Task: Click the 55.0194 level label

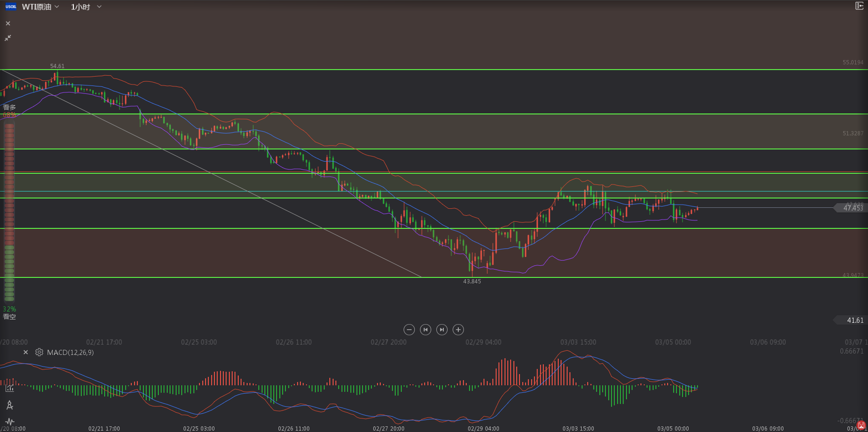Action: (853, 62)
